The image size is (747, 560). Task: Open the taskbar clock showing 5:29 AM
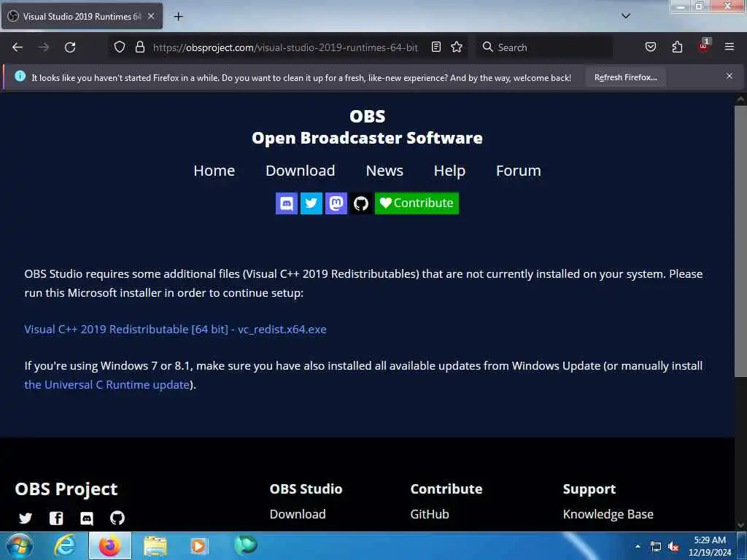coord(710,546)
